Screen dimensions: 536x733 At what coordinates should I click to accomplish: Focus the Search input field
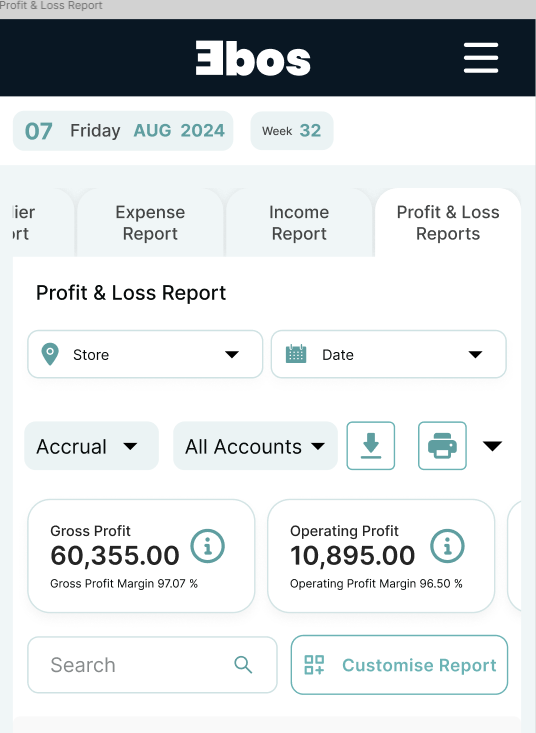click(x=152, y=665)
